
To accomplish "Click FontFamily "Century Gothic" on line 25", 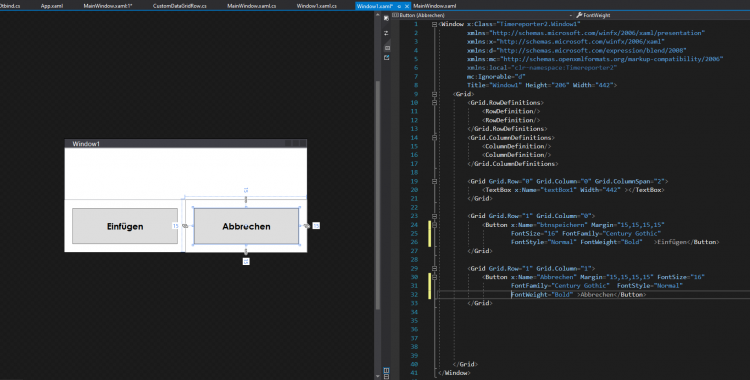I will pyautogui.click(x=612, y=234).
